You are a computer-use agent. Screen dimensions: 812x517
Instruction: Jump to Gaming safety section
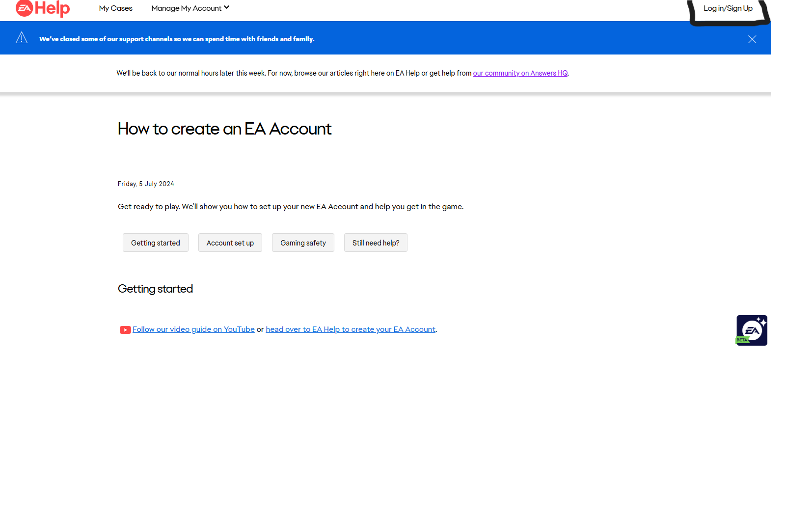[x=303, y=243]
